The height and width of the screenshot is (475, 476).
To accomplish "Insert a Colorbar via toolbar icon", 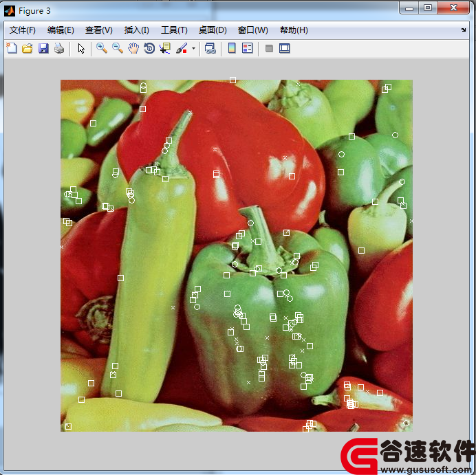I will tap(232, 48).
